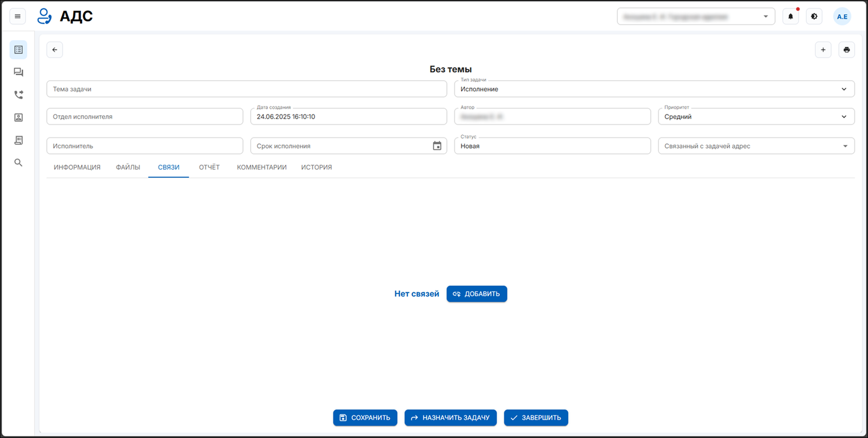The width and height of the screenshot is (868, 438).
Task: Open the phone calls sidebar icon
Action: click(19, 95)
